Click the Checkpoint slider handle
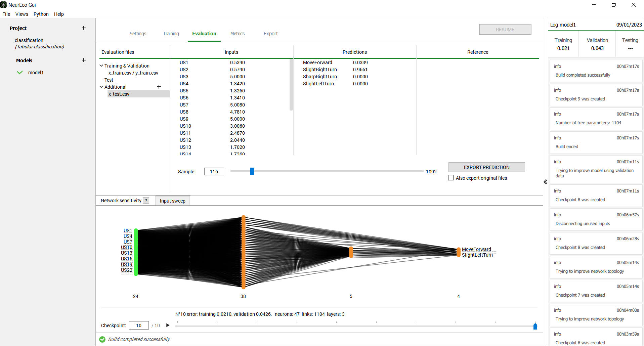644x346 pixels. tap(535, 326)
